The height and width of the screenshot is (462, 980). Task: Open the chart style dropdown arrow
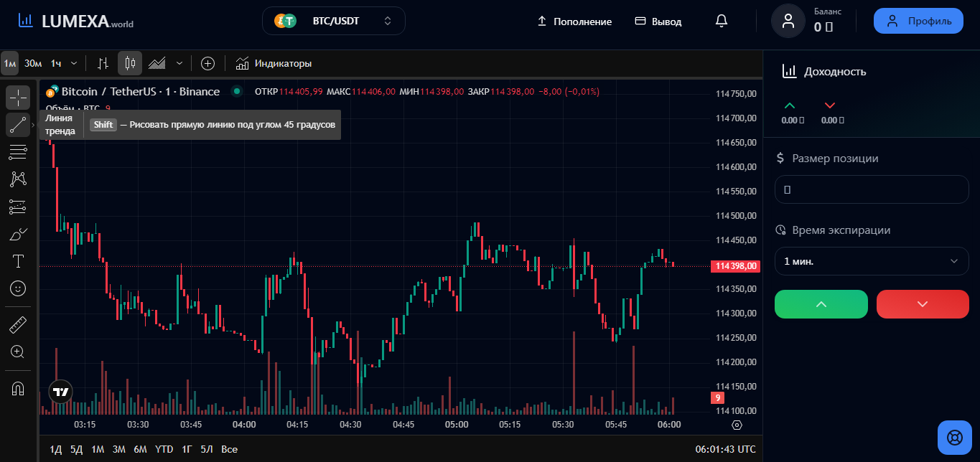pyautogui.click(x=179, y=63)
